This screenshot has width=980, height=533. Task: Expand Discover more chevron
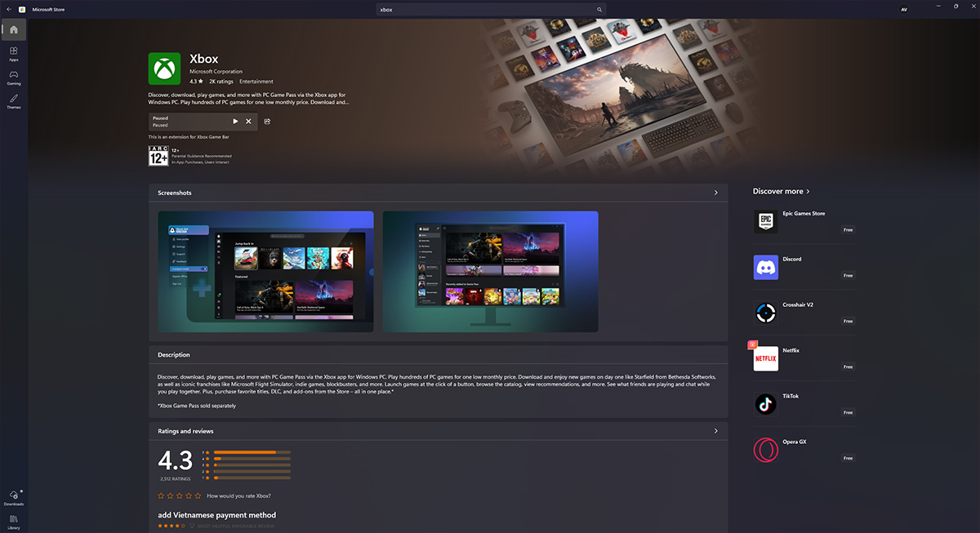click(808, 191)
